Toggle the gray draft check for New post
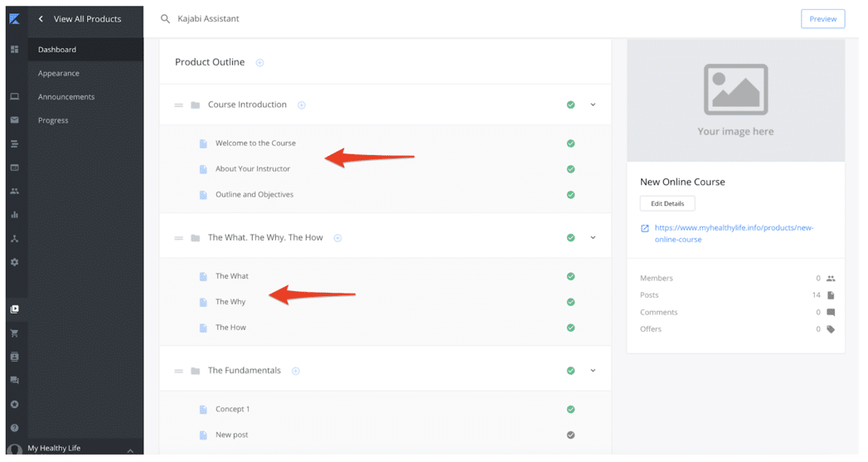The width and height of the screenshot is (868, 462). click(570, 435)
